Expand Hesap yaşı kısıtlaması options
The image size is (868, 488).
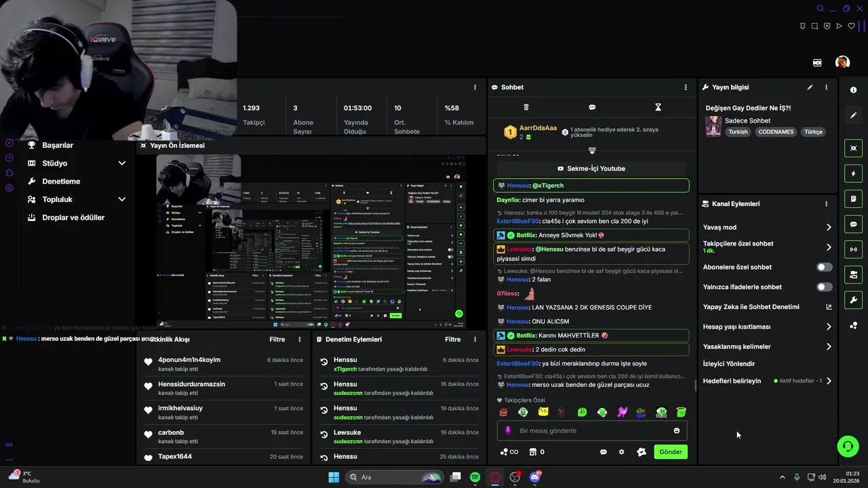pos(829,327)
